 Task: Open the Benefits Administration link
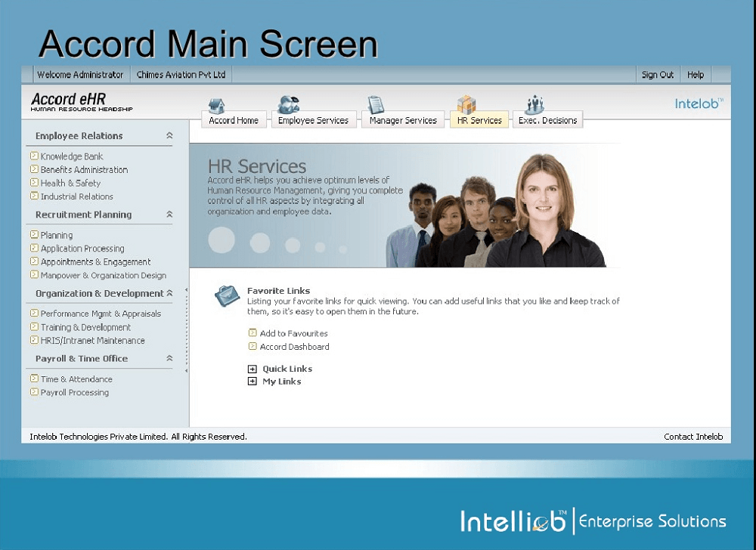pos(85,169)
